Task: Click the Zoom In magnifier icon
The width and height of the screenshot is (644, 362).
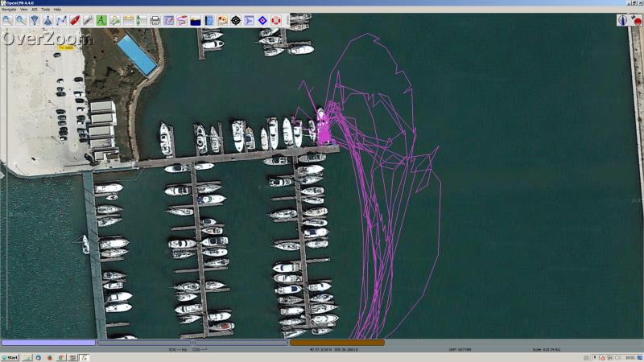Action: [6, 20]
